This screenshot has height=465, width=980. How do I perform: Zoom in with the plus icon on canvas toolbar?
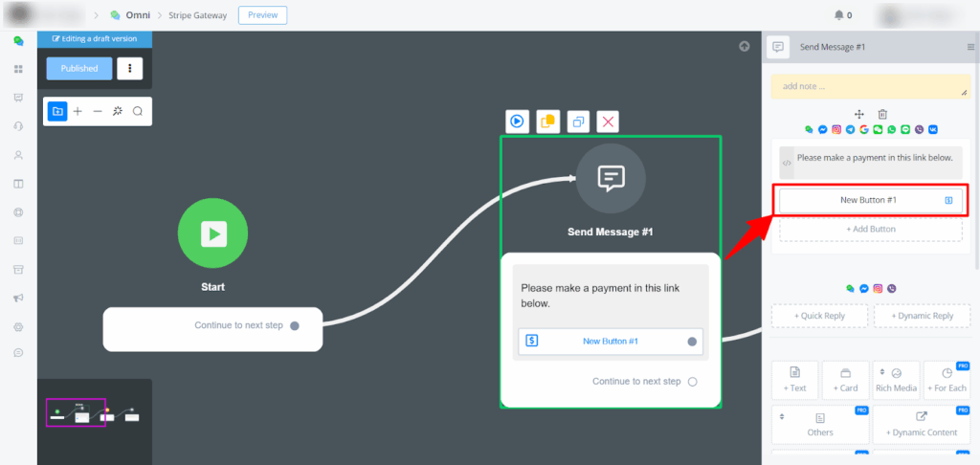point(78,111)
